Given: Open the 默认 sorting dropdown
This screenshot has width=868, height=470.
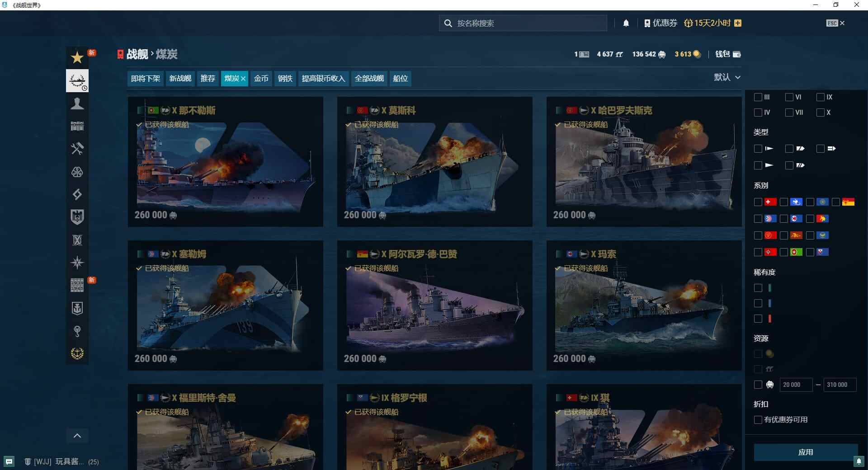Looking at the screenshot, I should tap(727, 77).
